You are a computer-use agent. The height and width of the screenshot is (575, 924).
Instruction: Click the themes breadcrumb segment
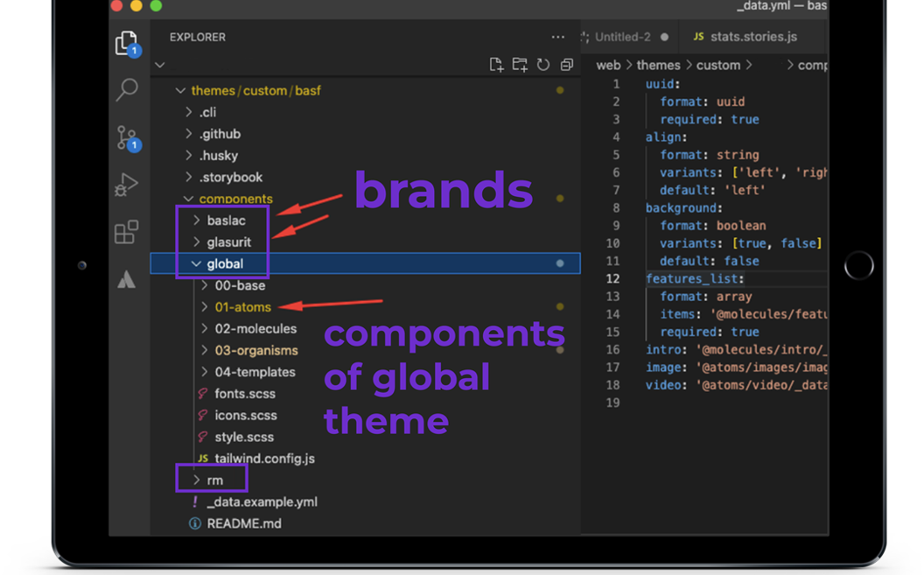[658, 66]
